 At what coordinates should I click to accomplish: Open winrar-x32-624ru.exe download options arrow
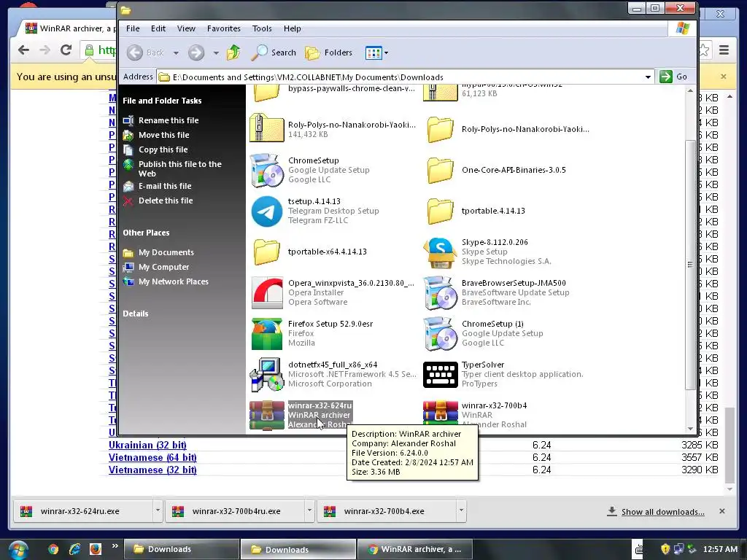(x=158, y=510)
